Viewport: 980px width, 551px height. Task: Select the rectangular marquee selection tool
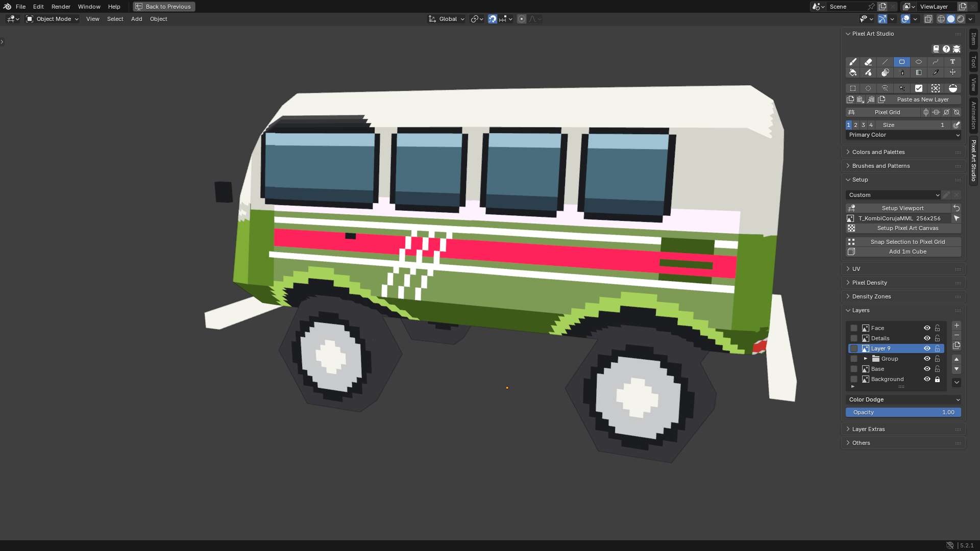(x=852, y=88)
